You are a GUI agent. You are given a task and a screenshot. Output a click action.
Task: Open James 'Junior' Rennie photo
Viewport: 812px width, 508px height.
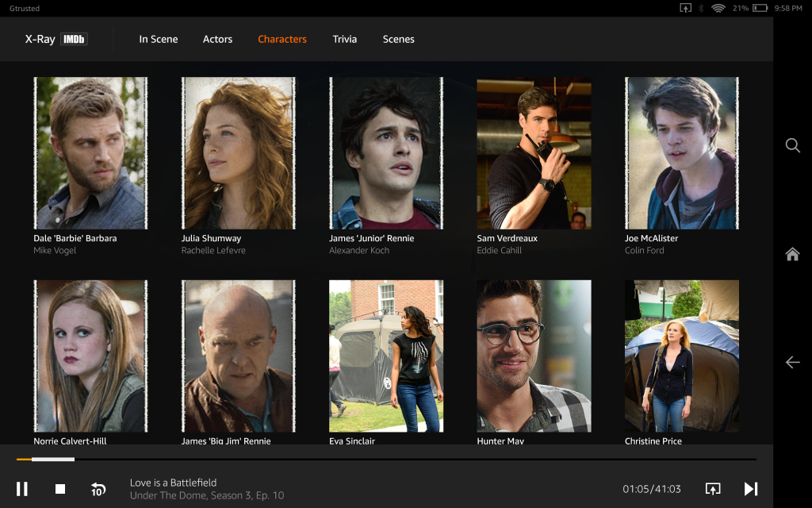coord(386,153)
